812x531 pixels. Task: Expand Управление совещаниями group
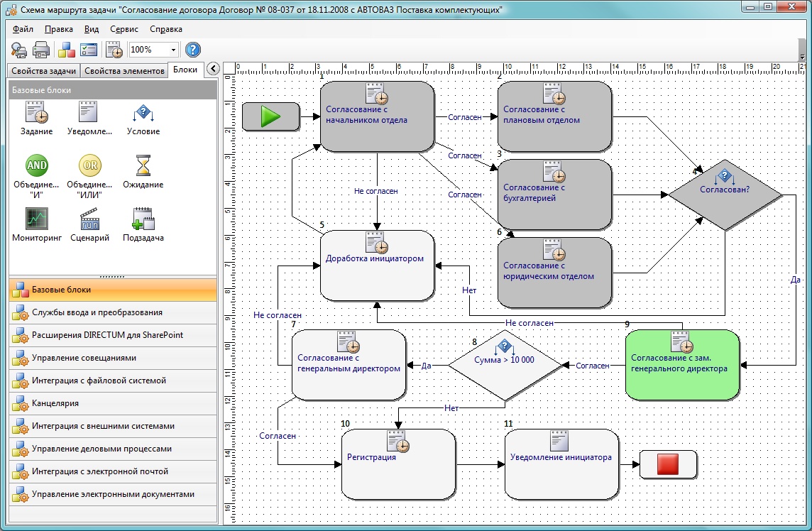point(113,358)
